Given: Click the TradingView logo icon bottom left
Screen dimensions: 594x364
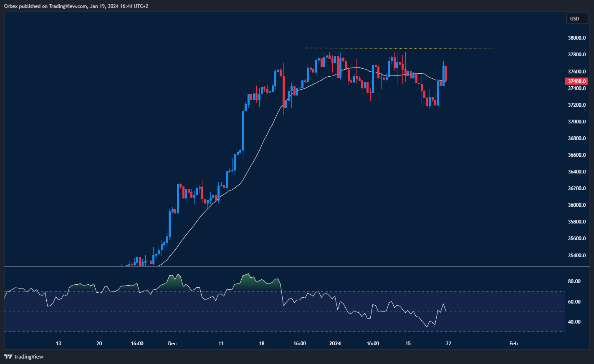Looking at the screenshot, I should [x=8, y=357].
